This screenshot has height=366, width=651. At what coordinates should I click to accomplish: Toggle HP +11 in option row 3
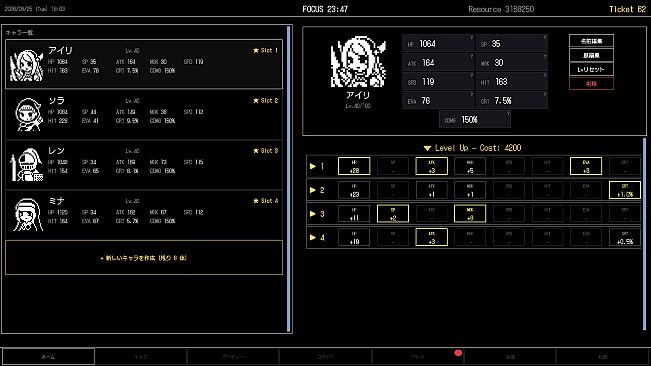click(x=354, y=214)
